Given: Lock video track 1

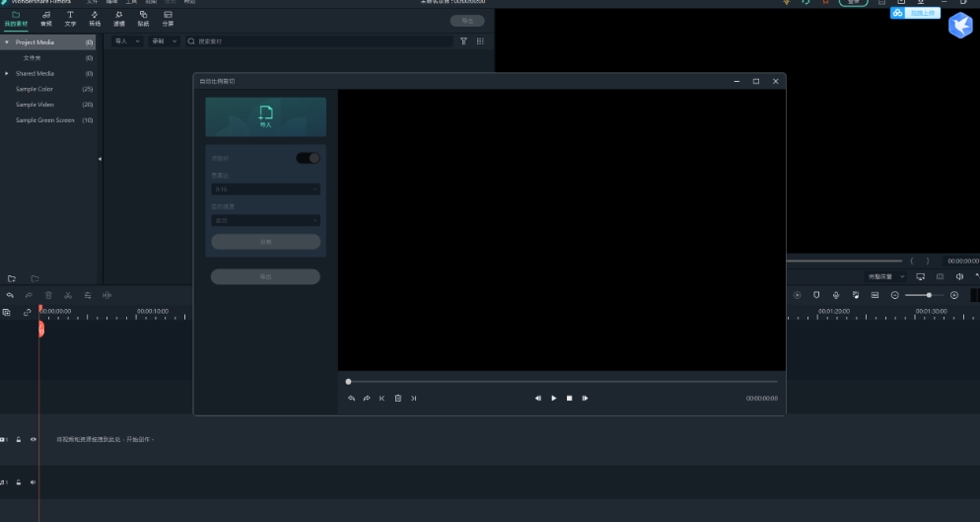Looking at the screenshot, I should pyautogui.click(x=19, y=439).
